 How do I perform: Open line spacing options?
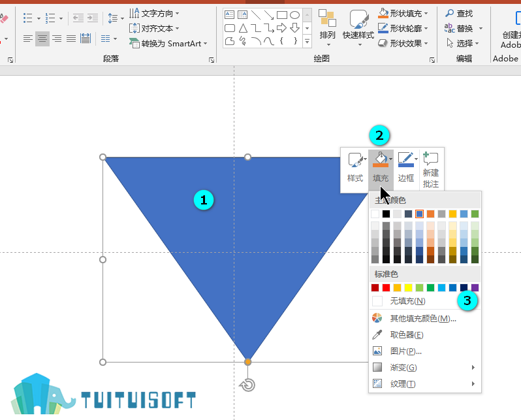click(116, 18)
